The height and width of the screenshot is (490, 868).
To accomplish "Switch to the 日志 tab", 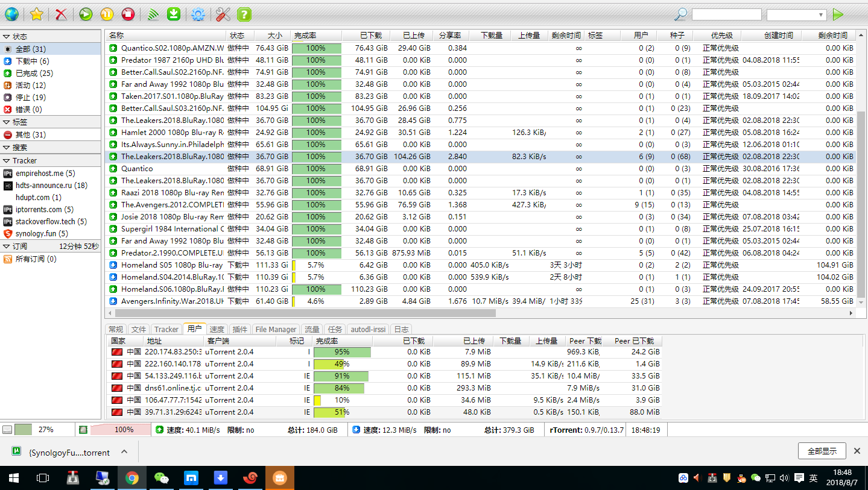I will 401,329.
